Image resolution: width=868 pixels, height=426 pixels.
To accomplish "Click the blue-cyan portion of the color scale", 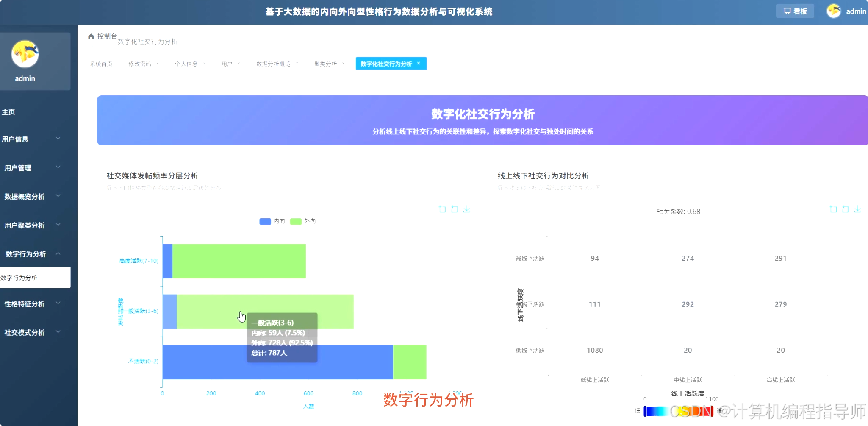I will point(657,411).
